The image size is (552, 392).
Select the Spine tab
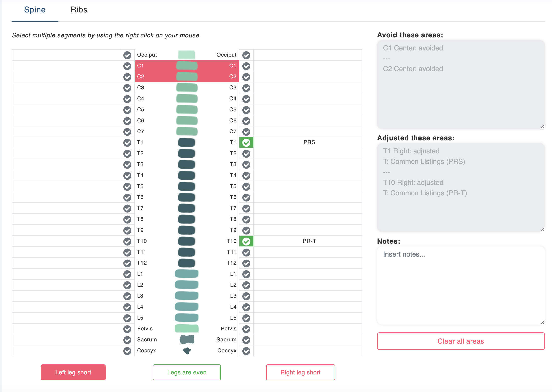35,10
